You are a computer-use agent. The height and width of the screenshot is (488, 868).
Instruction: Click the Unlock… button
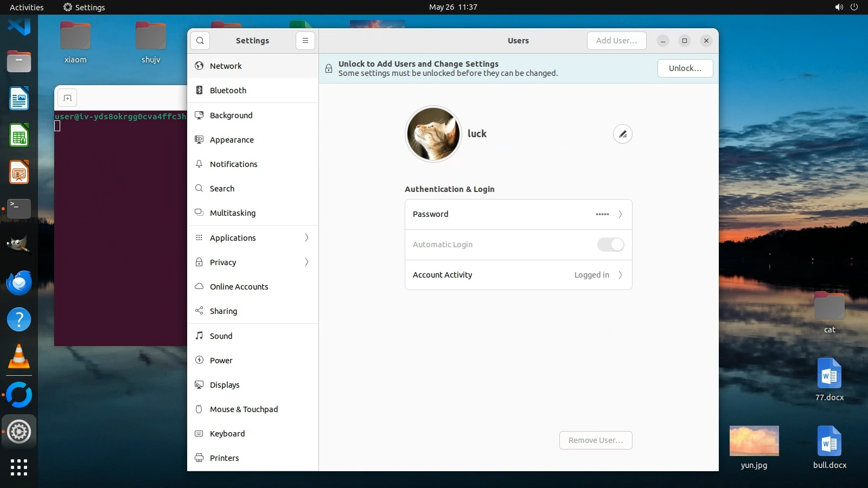click(685, 68)
